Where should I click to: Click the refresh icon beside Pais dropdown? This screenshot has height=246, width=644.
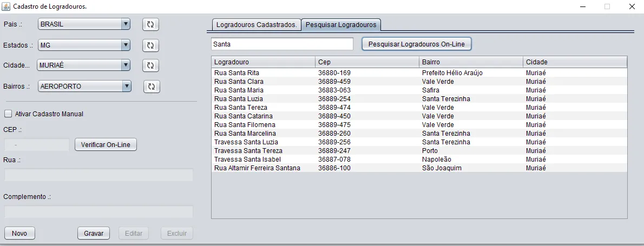[150, 24]
